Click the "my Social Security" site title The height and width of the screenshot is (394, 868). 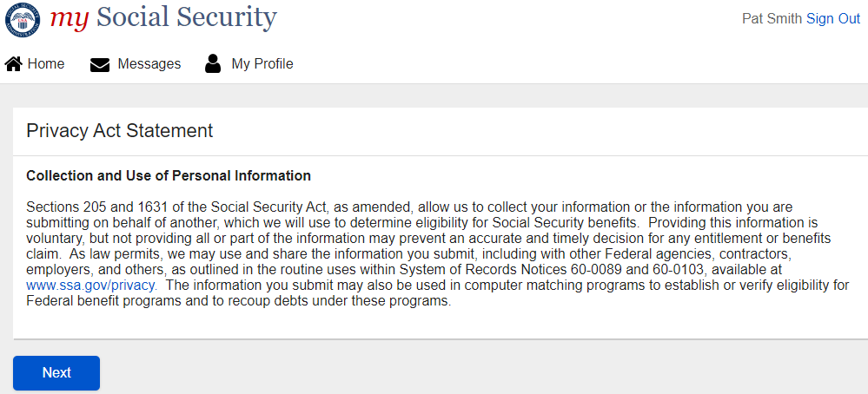point(163,17)
